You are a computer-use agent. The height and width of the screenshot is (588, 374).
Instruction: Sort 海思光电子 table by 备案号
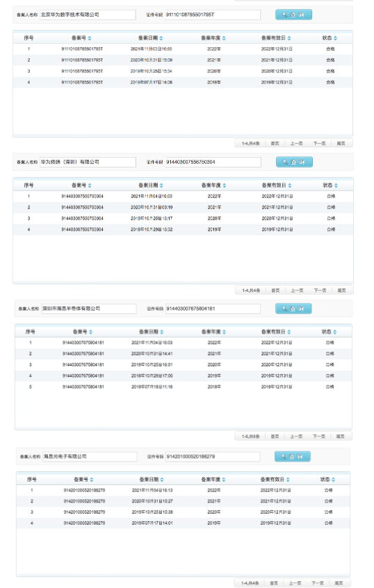tap(83, 480)
